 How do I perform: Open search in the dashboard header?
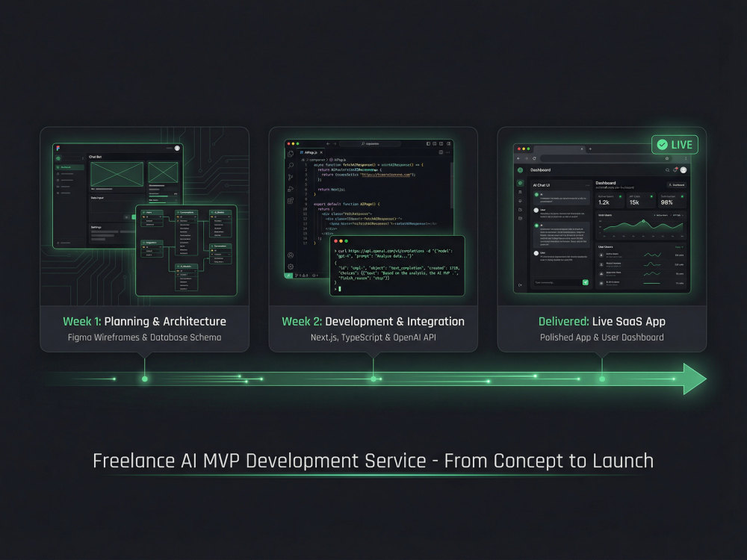coord(667,170)
